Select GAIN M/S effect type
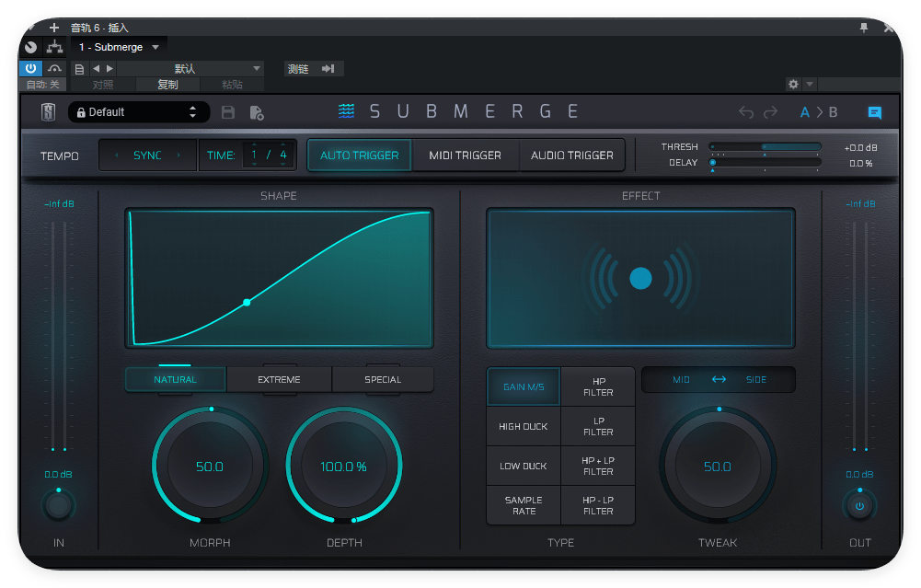The image size is (921, 588). pyautogui.click(x=524, y=386)
